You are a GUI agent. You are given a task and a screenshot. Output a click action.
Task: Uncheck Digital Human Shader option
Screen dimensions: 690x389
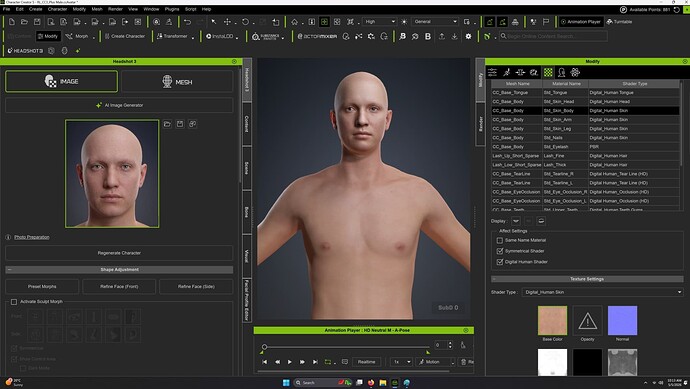tap(499, 262)
